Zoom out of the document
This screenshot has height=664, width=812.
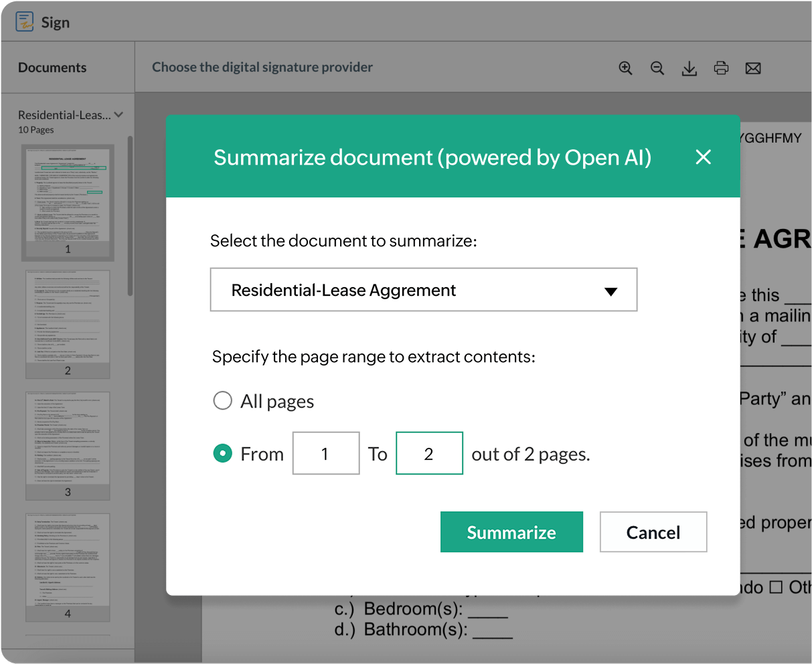657,68
